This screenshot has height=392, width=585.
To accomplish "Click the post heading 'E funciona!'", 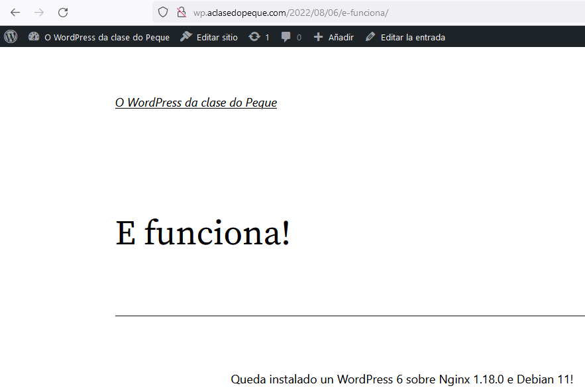I will pos(202,232).
